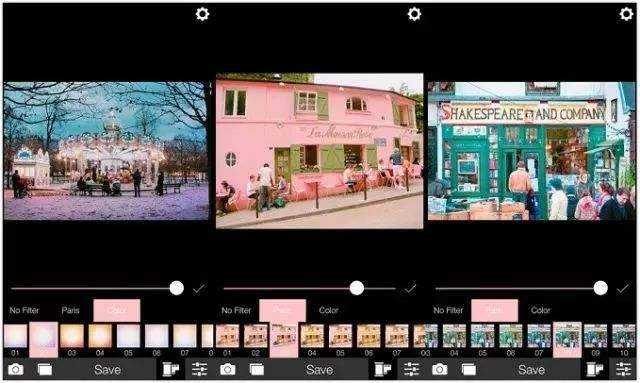Viewport: 640px width, 383px height.
Task: Confirm with checkmark in right bookstore screen
Action: pos(622,289)
